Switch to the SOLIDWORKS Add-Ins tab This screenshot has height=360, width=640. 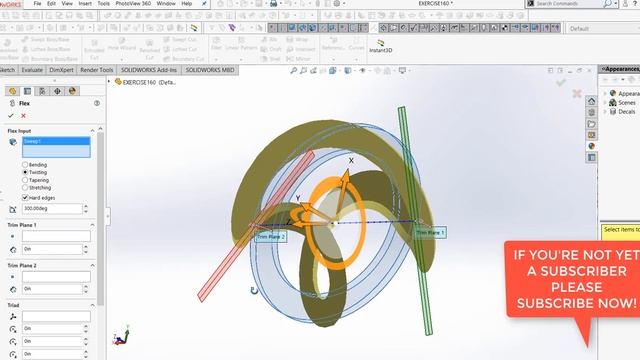point(149,70)
